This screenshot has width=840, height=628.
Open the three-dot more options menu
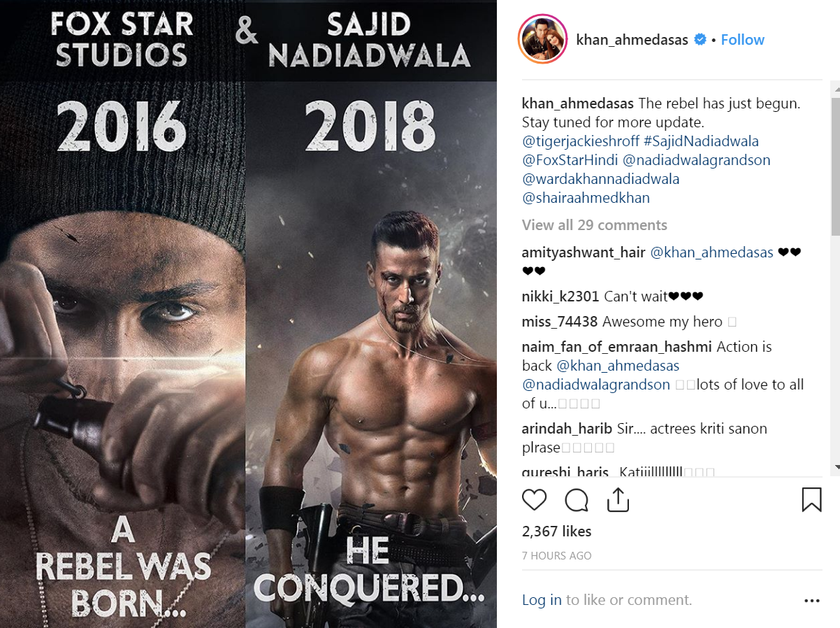(811, 600)
